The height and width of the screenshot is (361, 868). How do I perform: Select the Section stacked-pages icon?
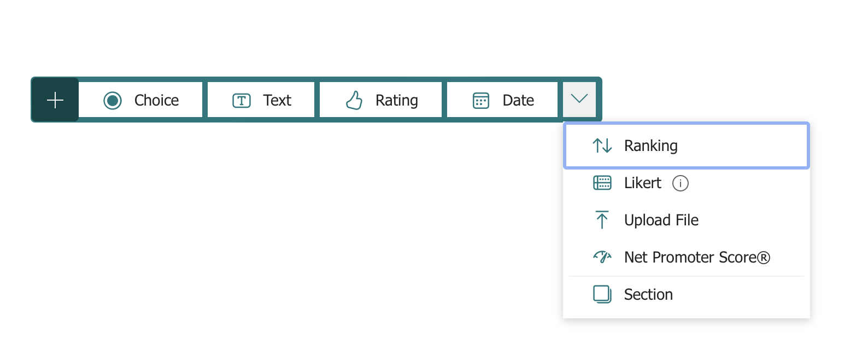point(602,294)
